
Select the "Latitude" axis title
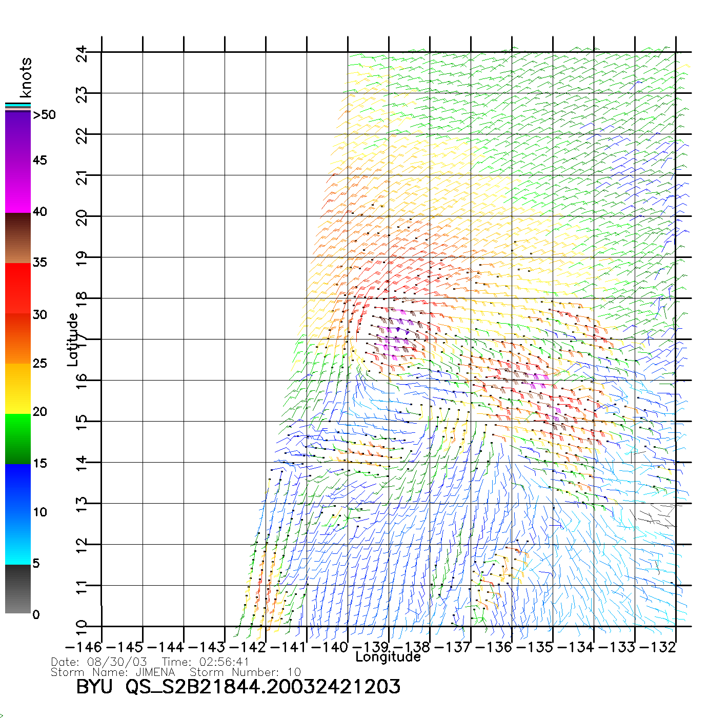73,340
